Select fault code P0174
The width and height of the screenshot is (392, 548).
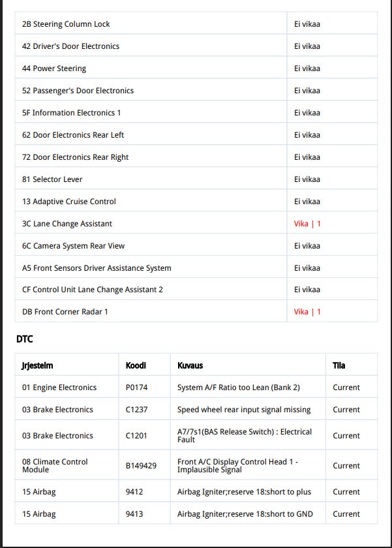137,388
